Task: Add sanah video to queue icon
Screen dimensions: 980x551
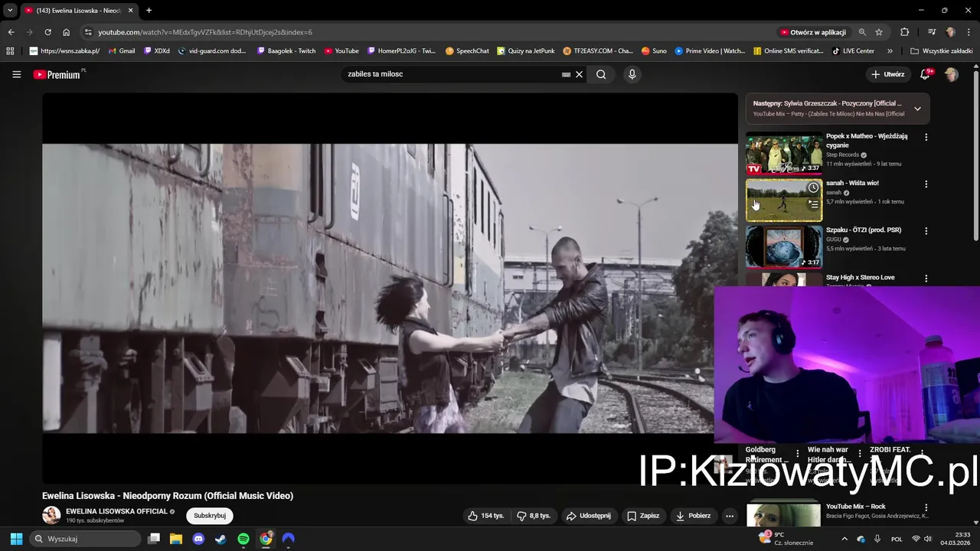Action: click(813, 204)
